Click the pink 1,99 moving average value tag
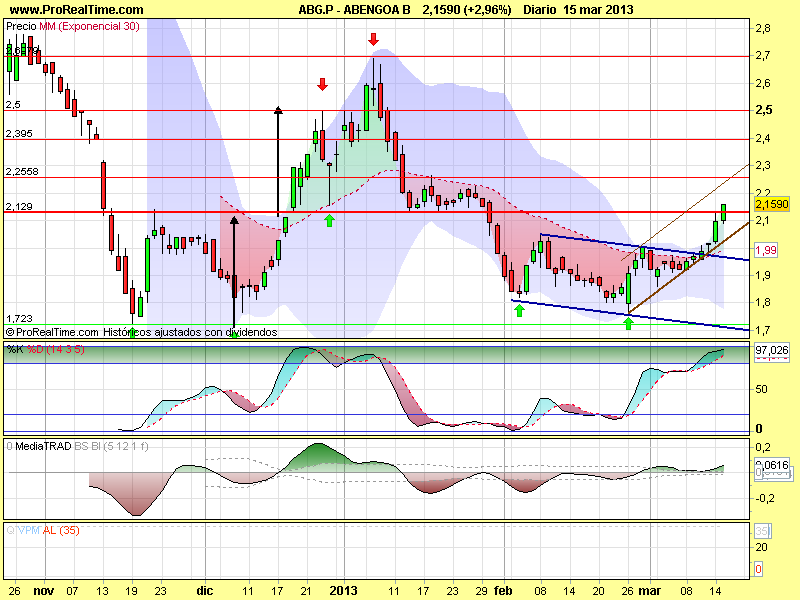This screenshot has height=600, width=800. [x=766, y=250]
